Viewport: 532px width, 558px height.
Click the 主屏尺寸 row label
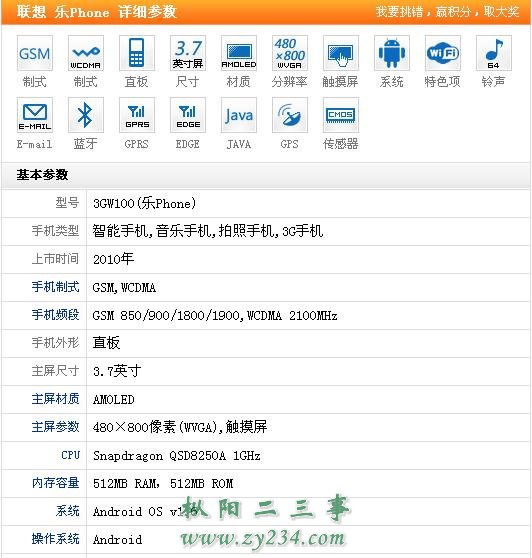pos(55,371)
